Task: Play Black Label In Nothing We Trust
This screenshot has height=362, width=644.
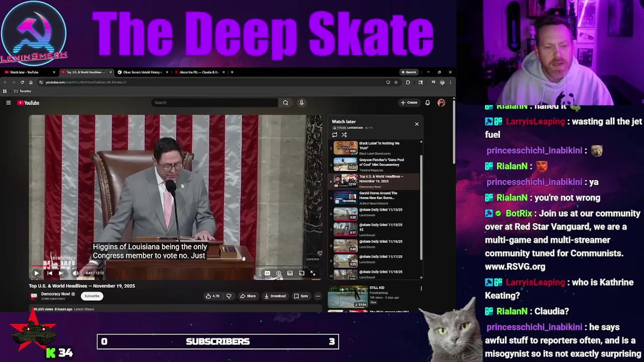Action: pos(374,148)
